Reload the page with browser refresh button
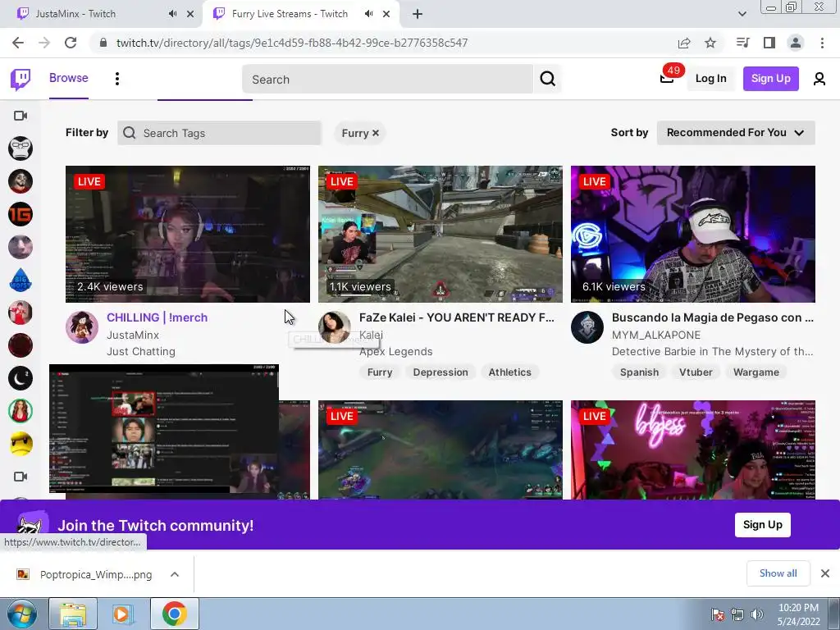Viewport: 840px width, 630px height. click(71, 43)
